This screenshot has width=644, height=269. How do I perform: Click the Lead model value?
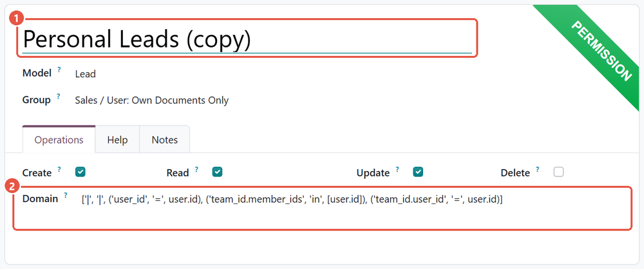point(86,74)
